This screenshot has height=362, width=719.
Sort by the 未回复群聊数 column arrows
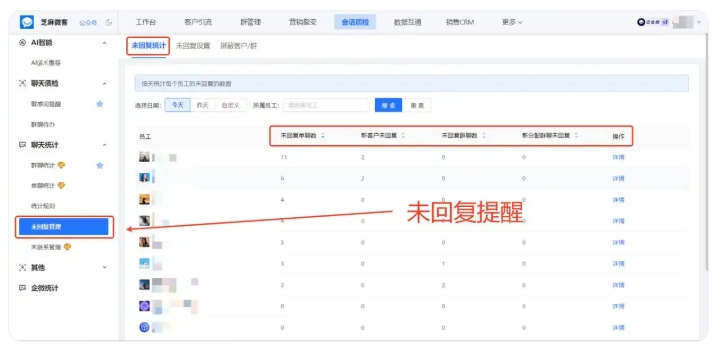[484, 135]
